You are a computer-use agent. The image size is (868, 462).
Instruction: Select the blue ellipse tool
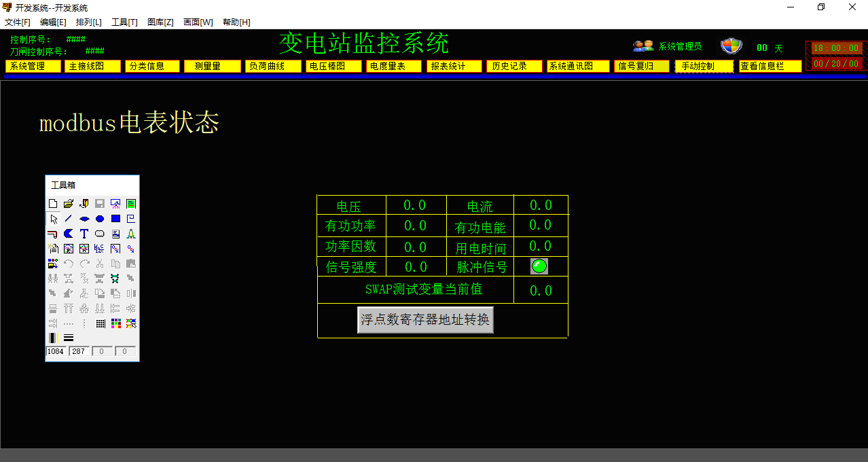point(100,219)
